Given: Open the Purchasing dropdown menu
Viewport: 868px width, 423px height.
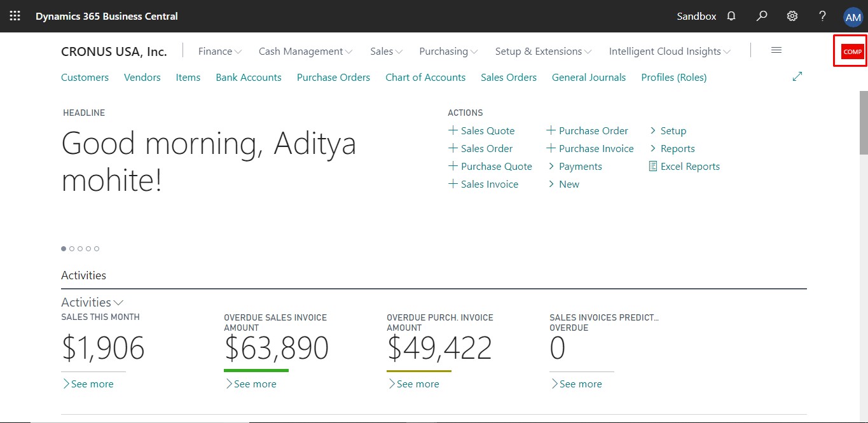Looking at the screenshot, I should [x=448, y=52].
